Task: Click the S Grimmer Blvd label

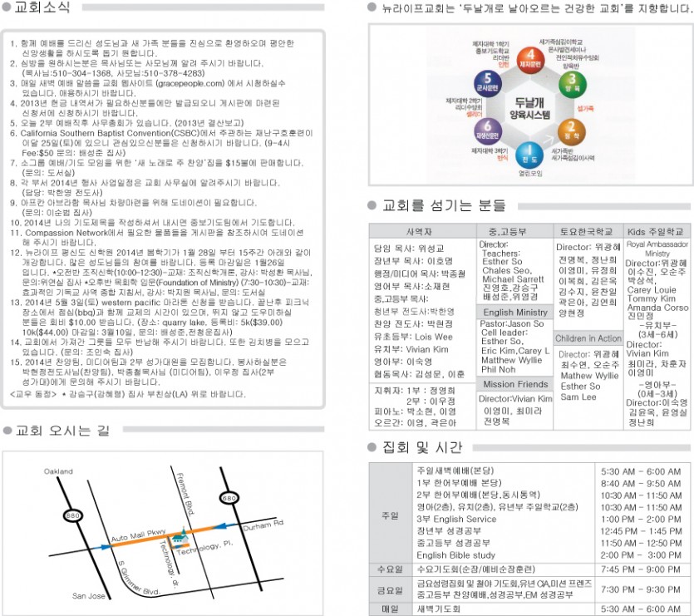Action: click(139, 578)
